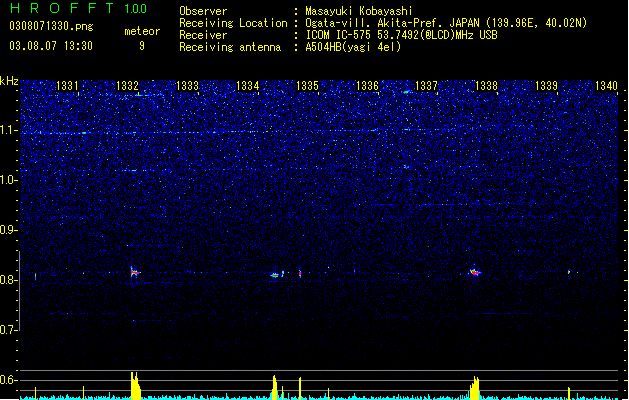
Task: Click the meteor echo near 1338
Action: coord(475,272)
